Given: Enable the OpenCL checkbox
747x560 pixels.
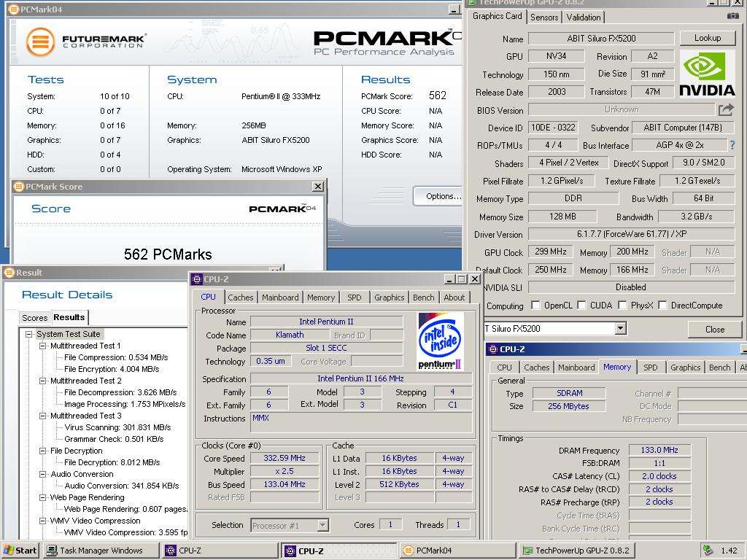Looking at the screenshot, I should (535, 305).
